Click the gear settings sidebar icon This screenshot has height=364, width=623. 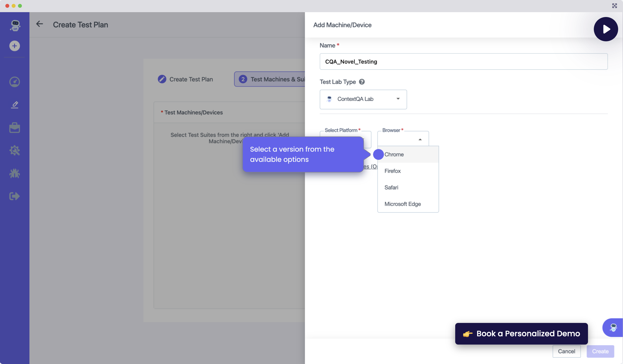click(15, 150)
